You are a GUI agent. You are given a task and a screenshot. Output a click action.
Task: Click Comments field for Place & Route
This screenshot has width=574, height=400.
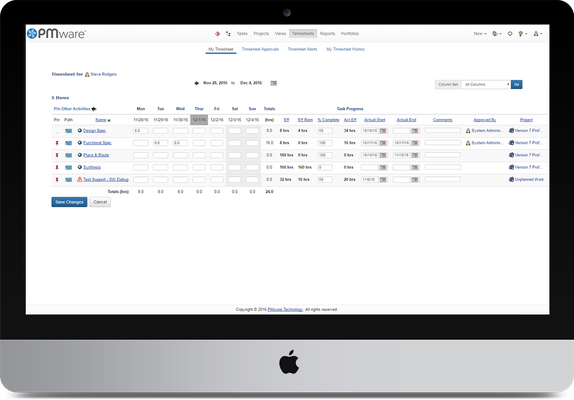tap(443, 155)
